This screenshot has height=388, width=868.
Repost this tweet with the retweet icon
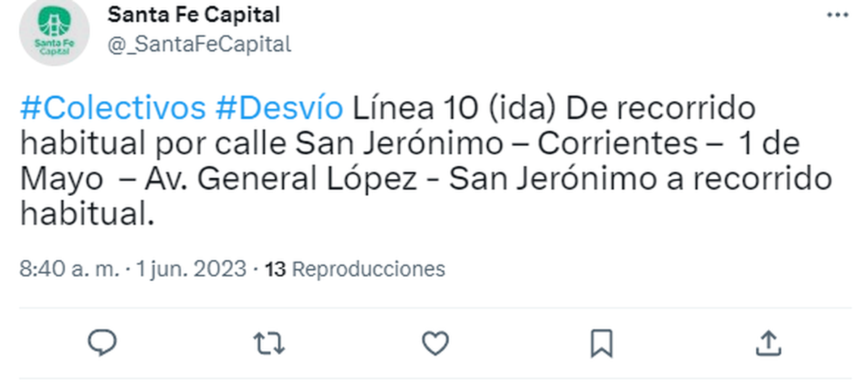(270, 344)
